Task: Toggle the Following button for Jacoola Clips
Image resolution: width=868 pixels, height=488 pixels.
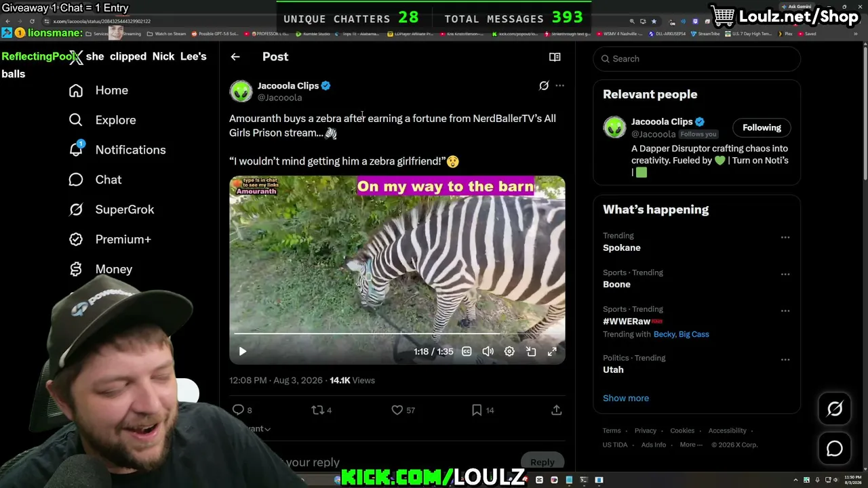Action: tap(762, 127)
